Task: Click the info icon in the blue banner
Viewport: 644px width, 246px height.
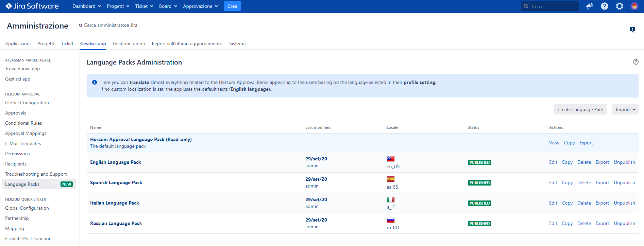Action: pos(95,82)
